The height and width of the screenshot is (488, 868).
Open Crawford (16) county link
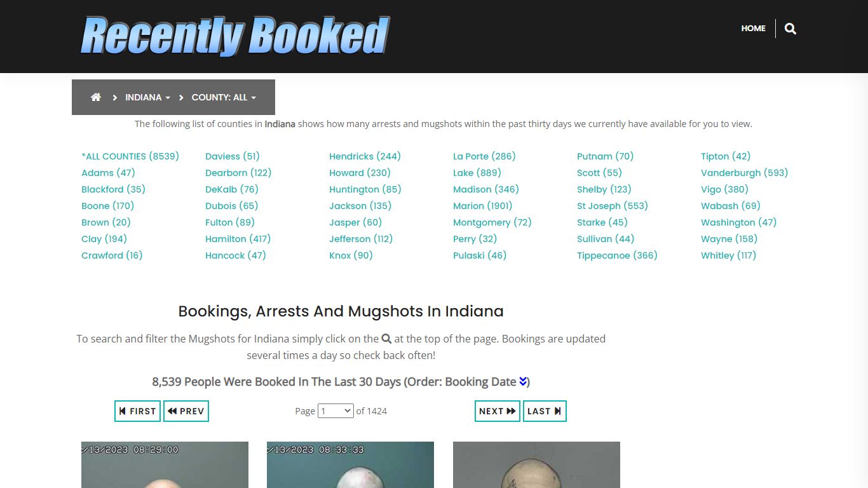click(112, 255)
